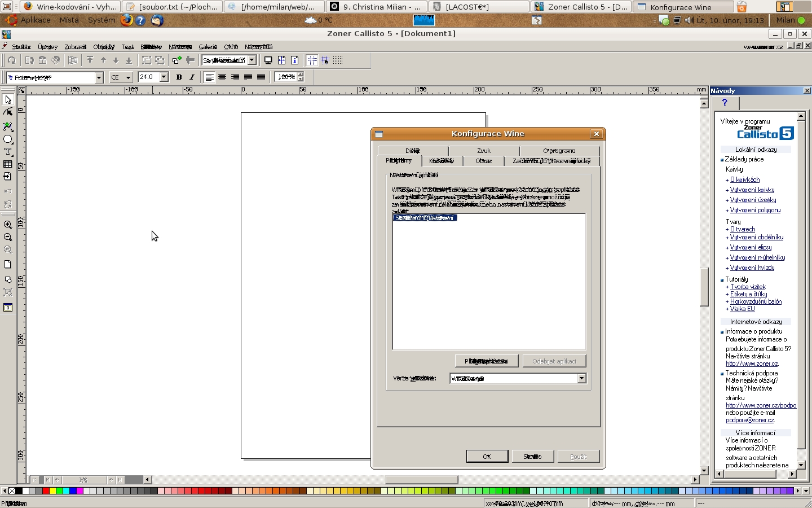Toggle Italic text formatting
This screenshot has height=508, width=812.
[x=192, y=77]
